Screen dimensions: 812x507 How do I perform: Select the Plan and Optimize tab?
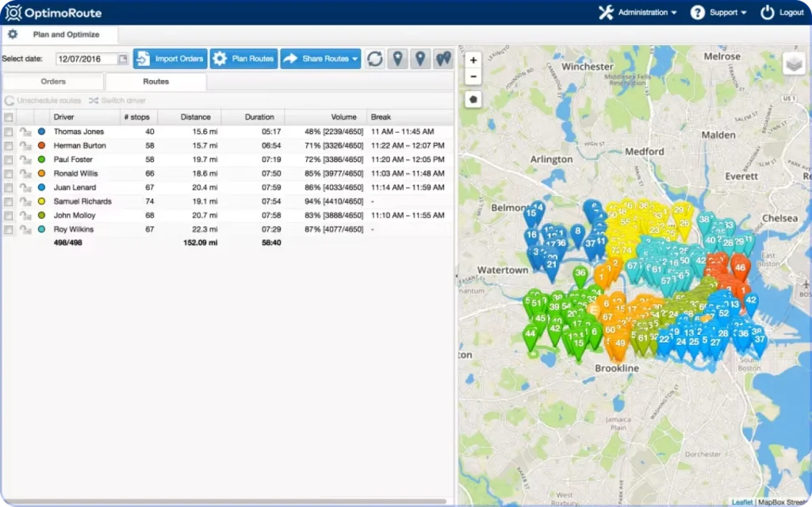click(66, 35)
